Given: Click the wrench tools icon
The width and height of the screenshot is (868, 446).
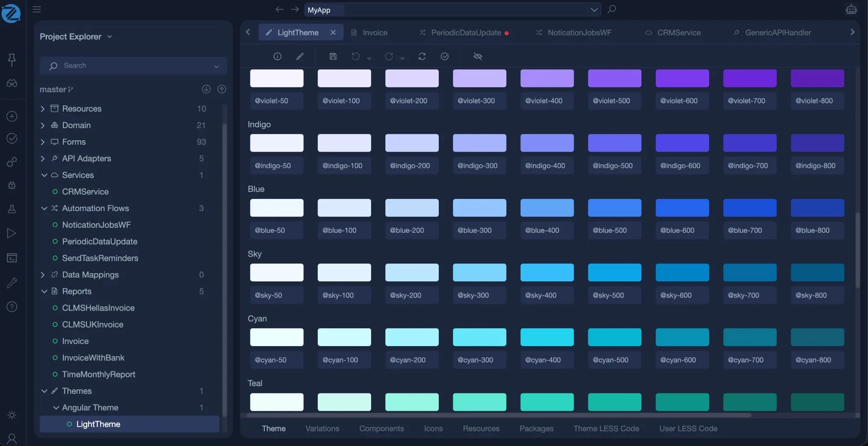Looking at the screenshot, I should (12, 283).
